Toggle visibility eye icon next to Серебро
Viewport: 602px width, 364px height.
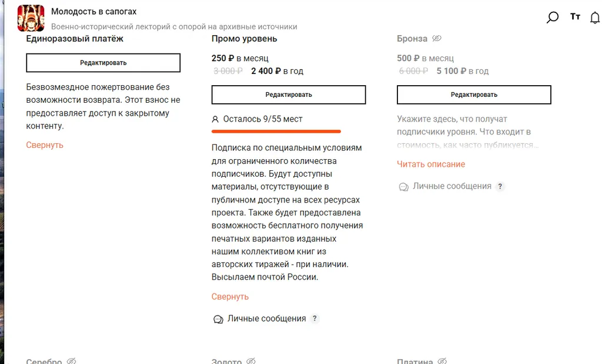click(x=71, y=360)
